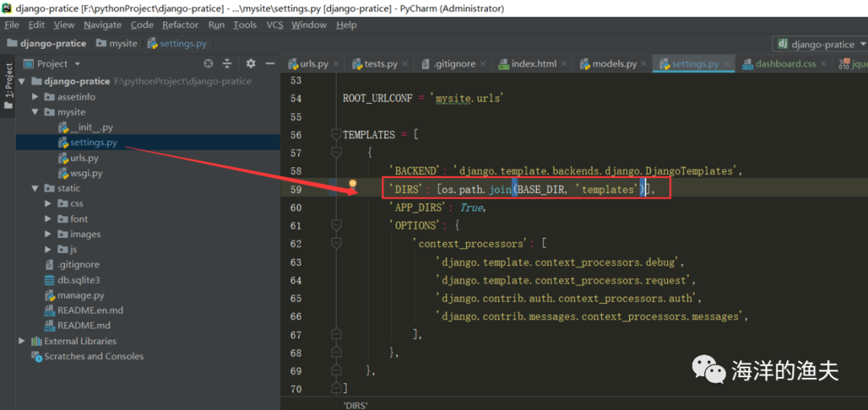Click the intention lightbulb on line 59
Screen dimensions: 868x410
click(352, 185)
